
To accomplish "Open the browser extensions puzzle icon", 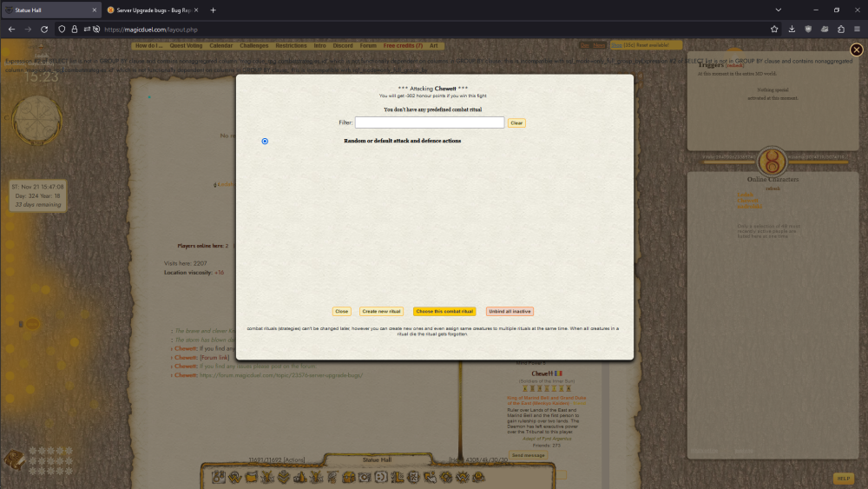I will [841, 29].
